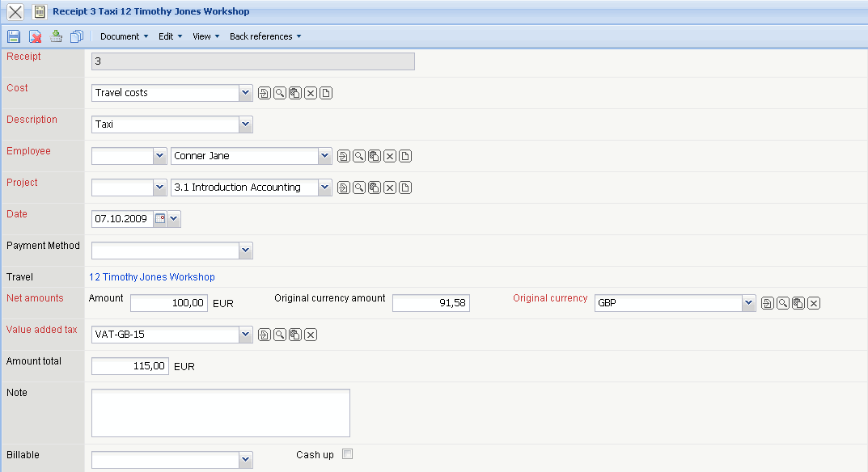Screen dimensions: 868x472
Task: Open the Document menu
Action: [x=124, y=36]
